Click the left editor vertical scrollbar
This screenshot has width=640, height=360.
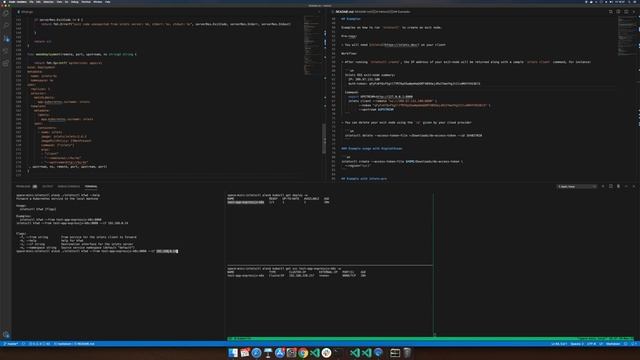tap(324, 139)
